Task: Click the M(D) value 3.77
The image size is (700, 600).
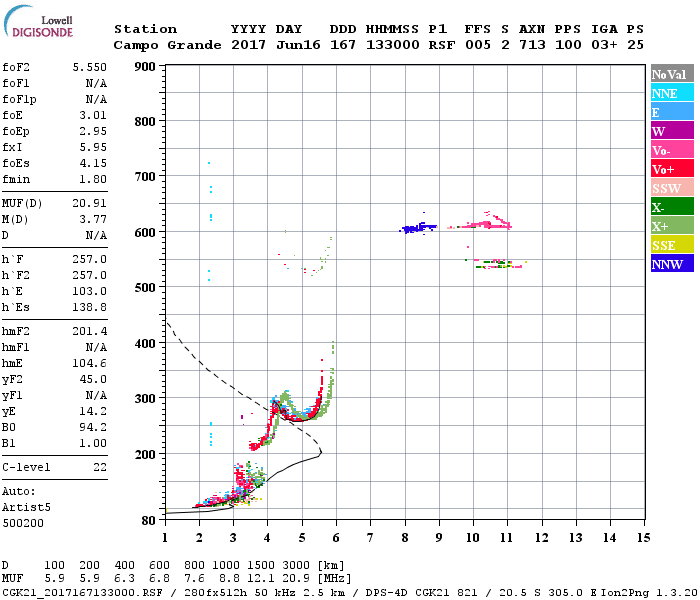Action: [x=93, y=220]
